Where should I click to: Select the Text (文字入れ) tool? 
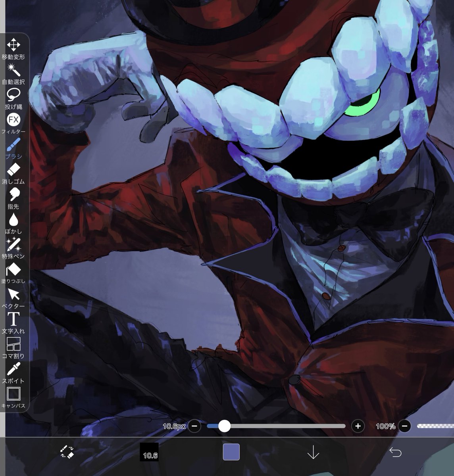pyautogui.click(x=13, y=323)
